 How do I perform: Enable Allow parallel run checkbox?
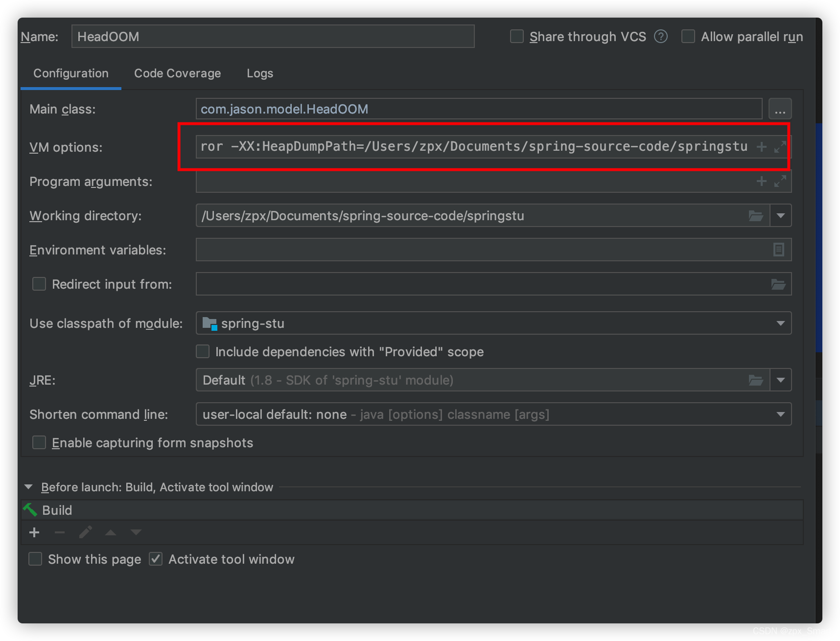click(x=688, y=37)
